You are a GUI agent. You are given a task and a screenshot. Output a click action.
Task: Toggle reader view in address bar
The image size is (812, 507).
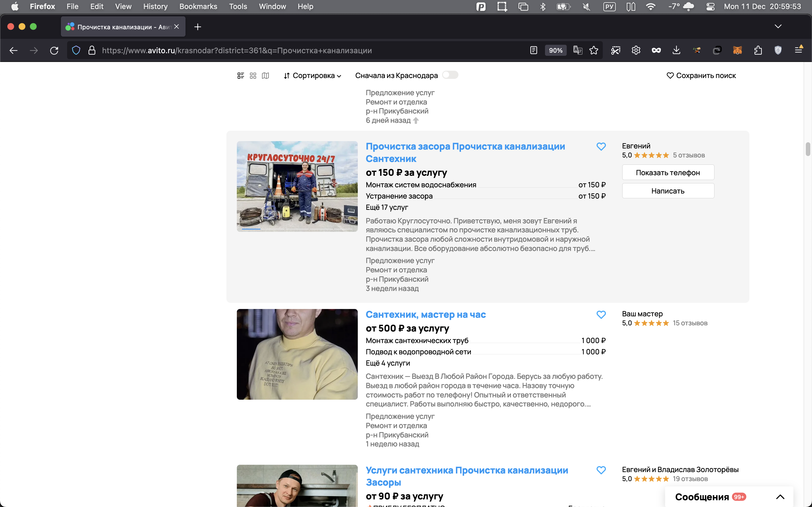(533, 50)
